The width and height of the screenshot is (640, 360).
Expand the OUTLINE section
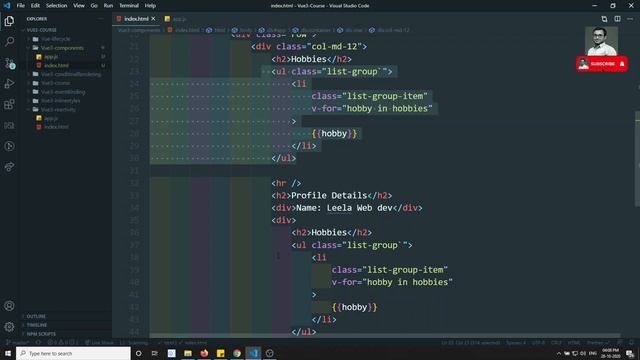point(65,316)
